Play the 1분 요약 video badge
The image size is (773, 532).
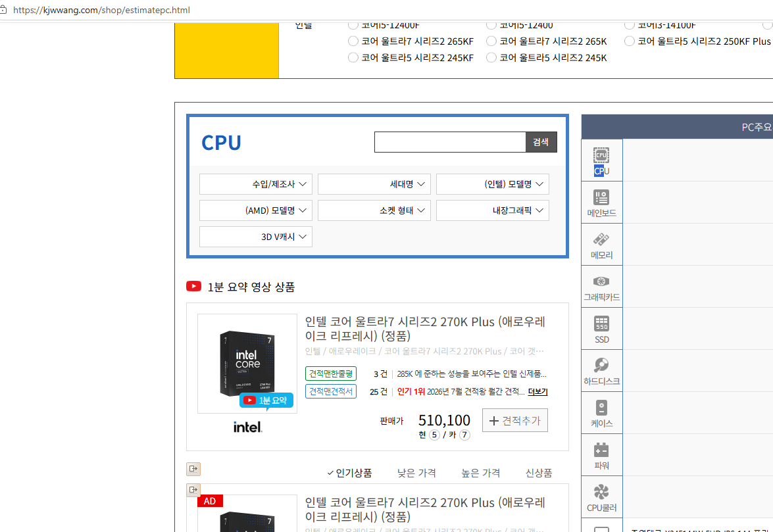266,400
